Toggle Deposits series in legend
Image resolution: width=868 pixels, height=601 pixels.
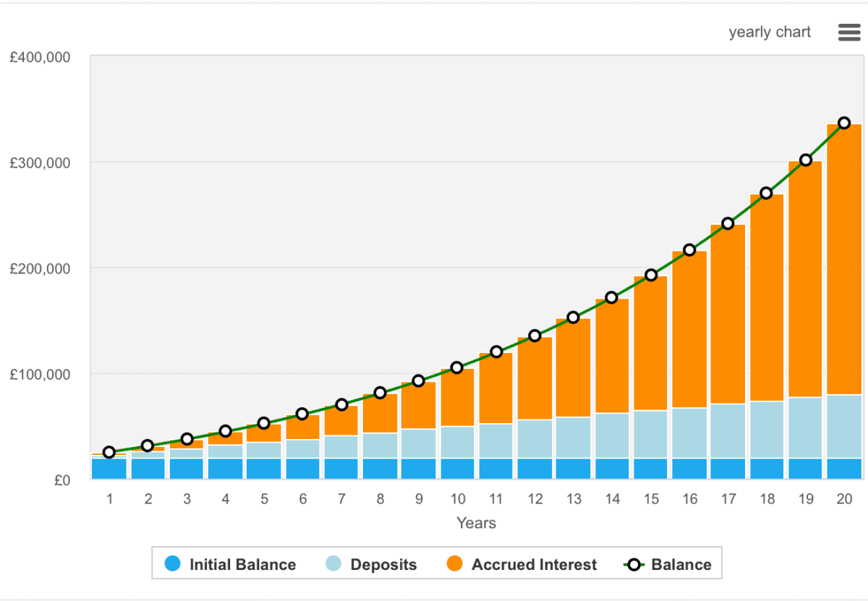point(383,565)
